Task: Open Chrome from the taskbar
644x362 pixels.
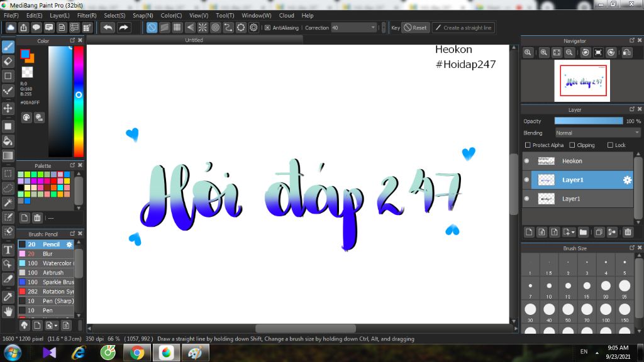Action: pyautogui.click(x=137, y=353)
